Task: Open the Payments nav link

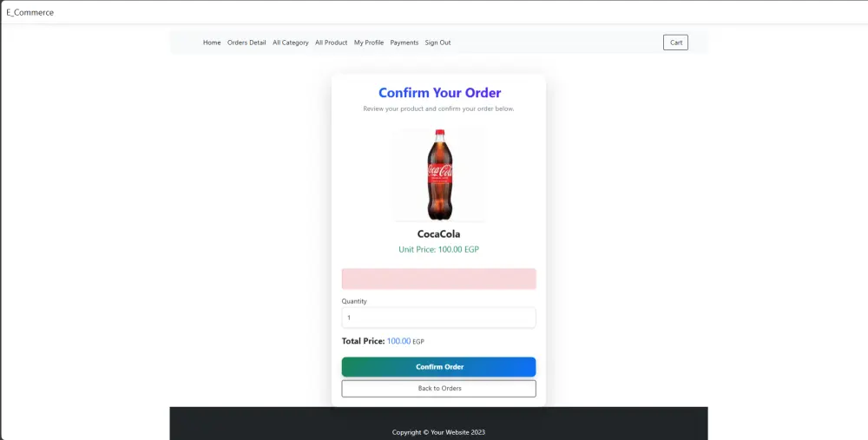Action: [404, 43]
